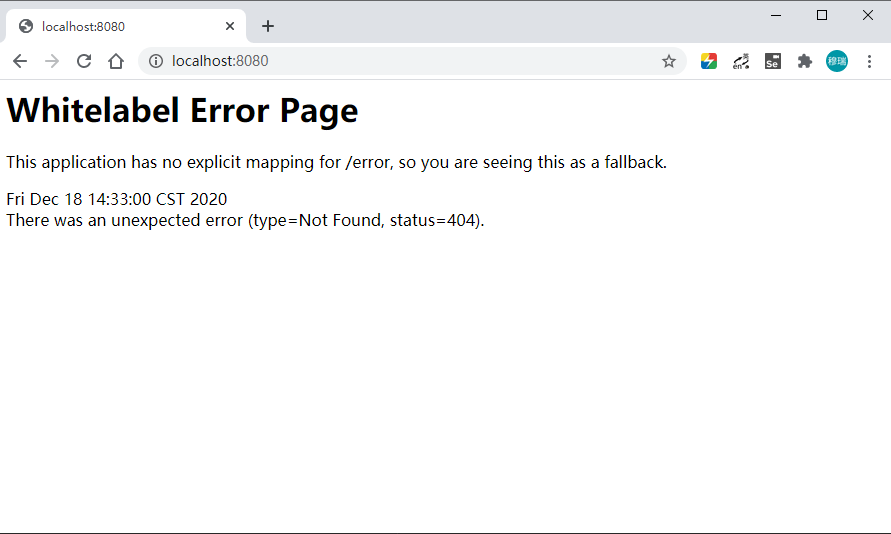Click the 'status=404' error message line

pyautogui.click(x=245, y=220)
